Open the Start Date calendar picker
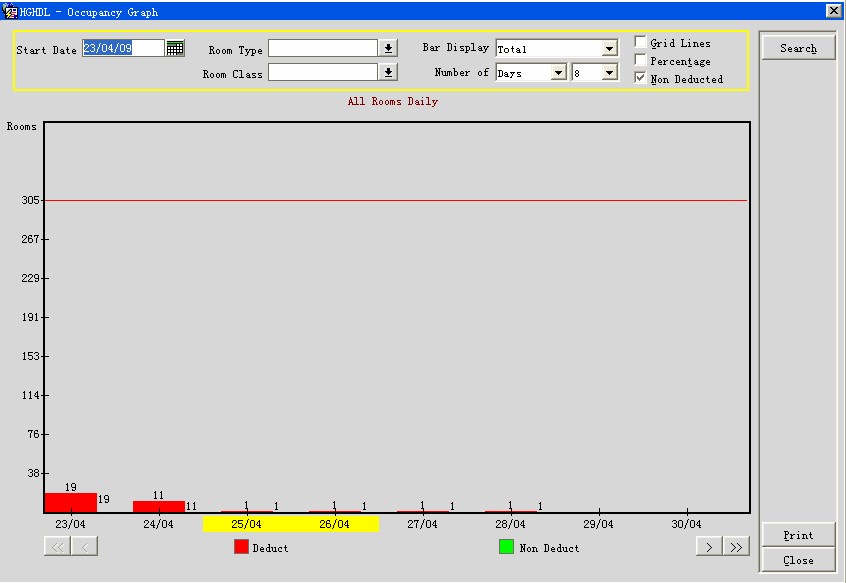 pos(175,48)
